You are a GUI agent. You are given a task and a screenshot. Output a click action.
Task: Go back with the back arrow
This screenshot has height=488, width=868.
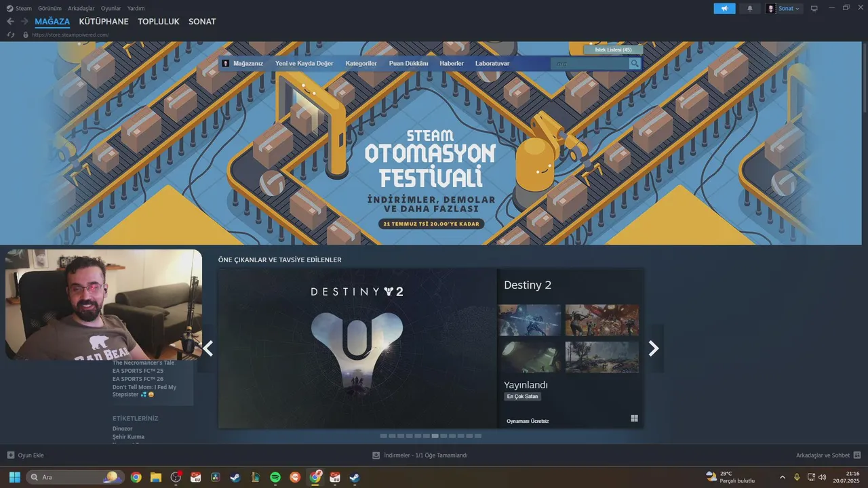(10, 21)
